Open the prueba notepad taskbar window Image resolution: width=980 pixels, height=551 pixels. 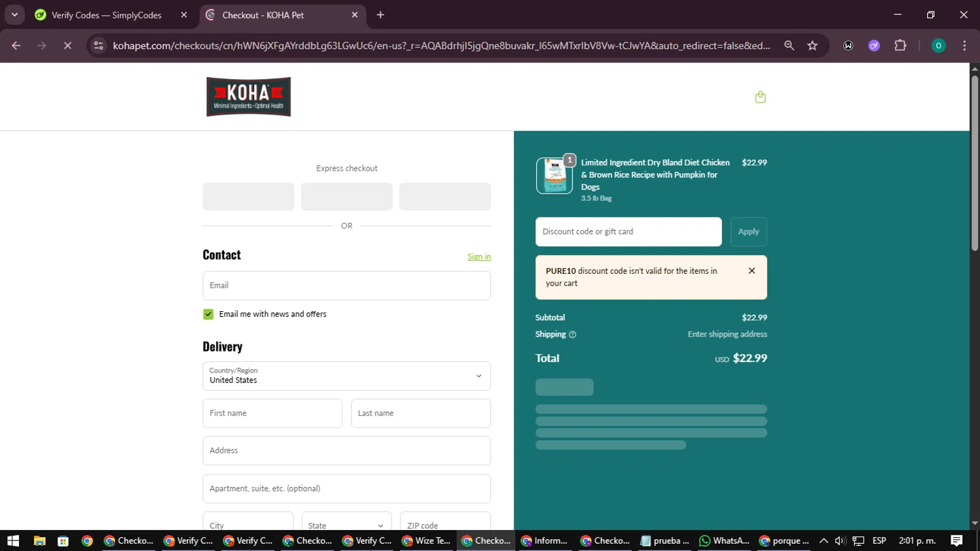point(665,541)
